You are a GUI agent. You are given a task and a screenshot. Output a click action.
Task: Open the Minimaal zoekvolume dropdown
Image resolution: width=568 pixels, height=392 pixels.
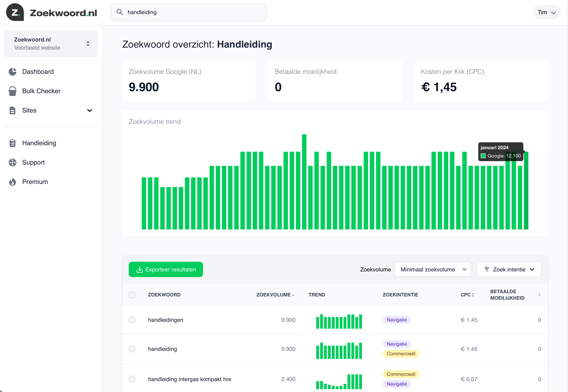[x=433, y=269]
